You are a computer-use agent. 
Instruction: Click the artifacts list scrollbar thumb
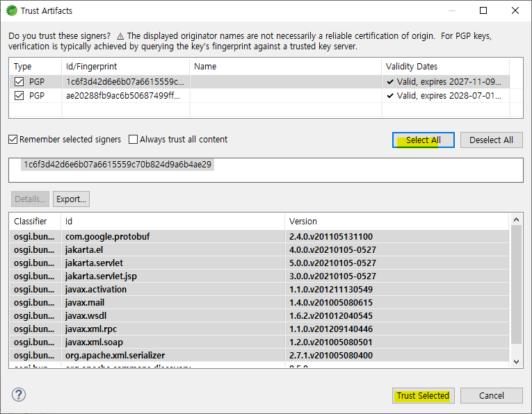[517, 285]
